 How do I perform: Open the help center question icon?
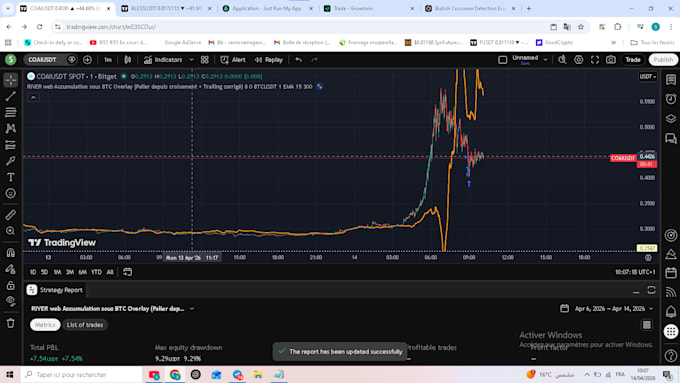[x=671, y=356]
